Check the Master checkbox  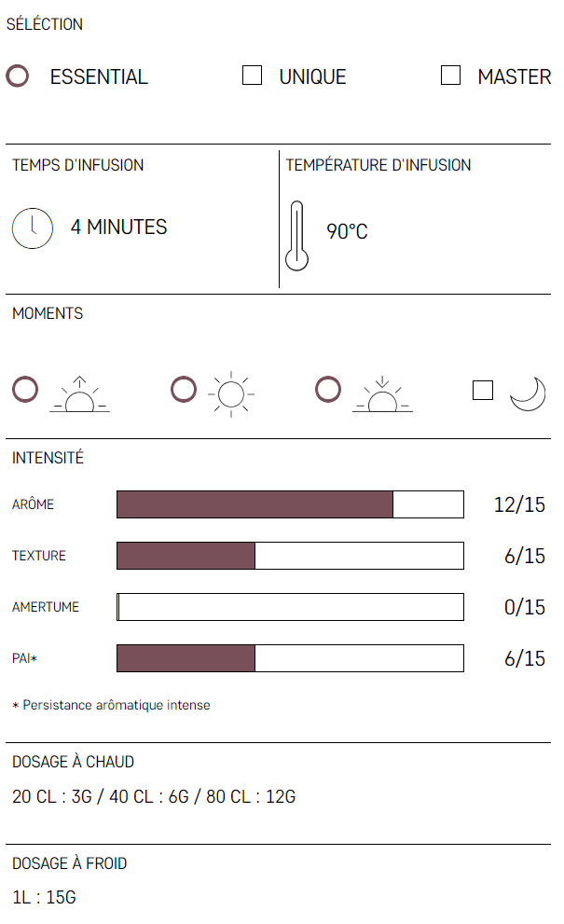tap(451, 76)
